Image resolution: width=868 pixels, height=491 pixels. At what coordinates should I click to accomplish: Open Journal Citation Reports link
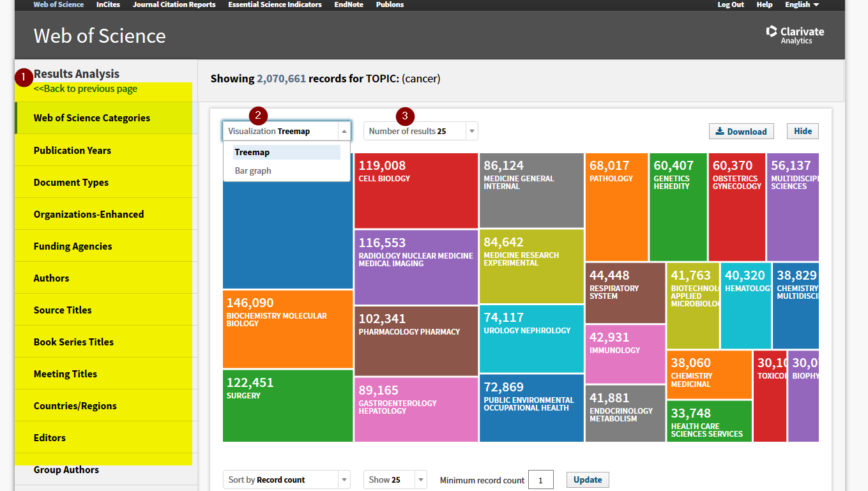pos(174,4)
